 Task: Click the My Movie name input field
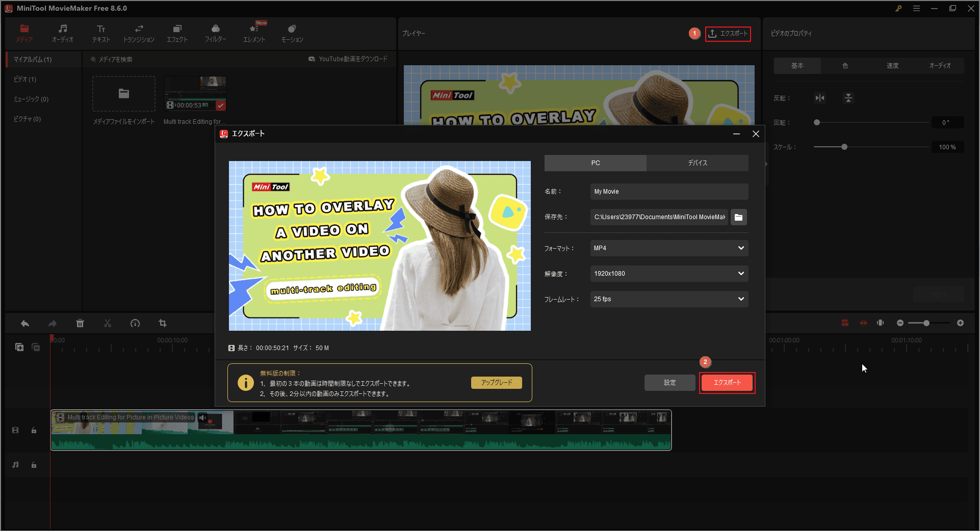coord(668,191)
